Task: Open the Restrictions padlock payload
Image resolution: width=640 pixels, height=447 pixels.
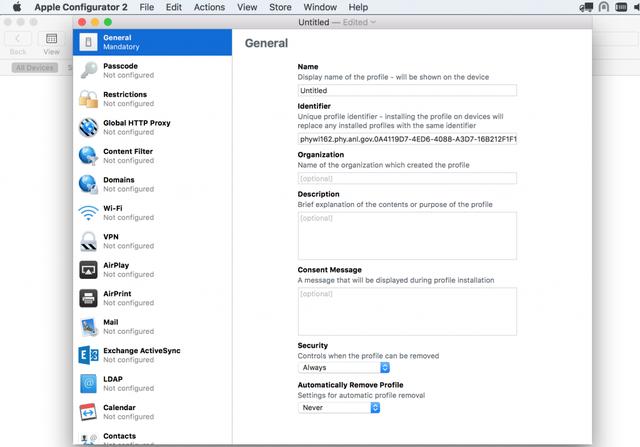Action: 89,99
